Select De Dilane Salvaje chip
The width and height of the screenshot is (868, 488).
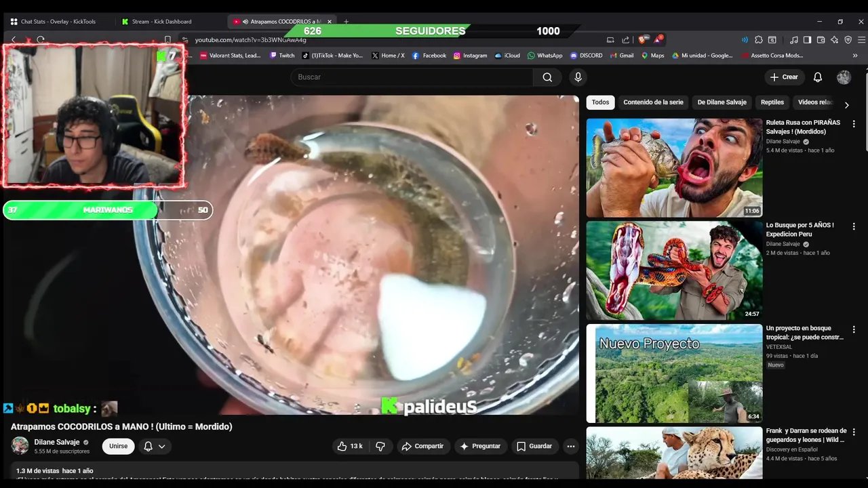[x=722, y=102]
